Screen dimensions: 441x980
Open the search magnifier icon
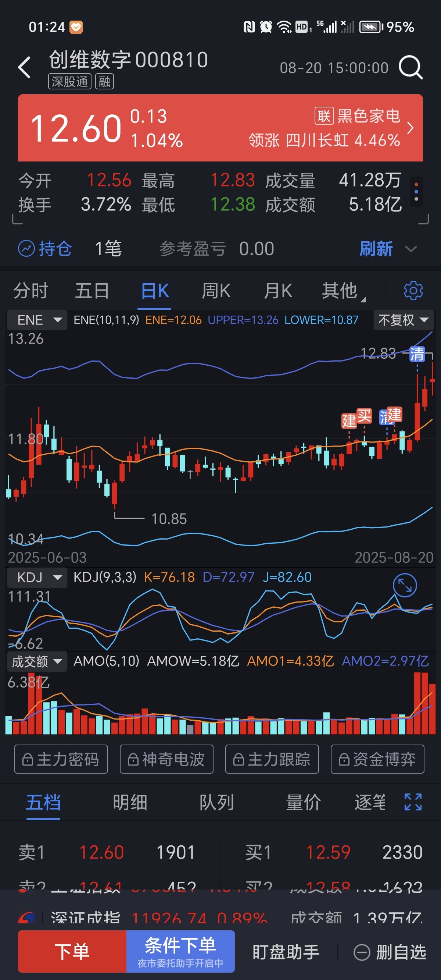pos(411,67)
